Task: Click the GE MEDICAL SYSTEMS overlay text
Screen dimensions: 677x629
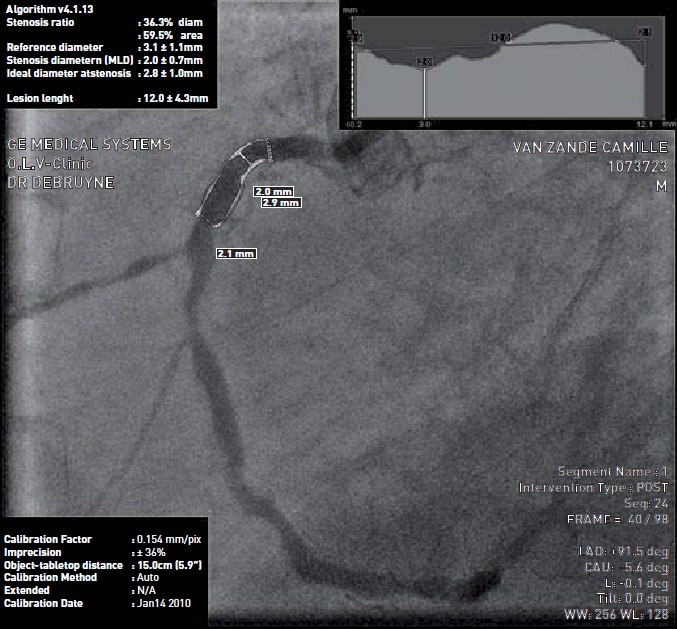Action: click(x=89, y=144)
